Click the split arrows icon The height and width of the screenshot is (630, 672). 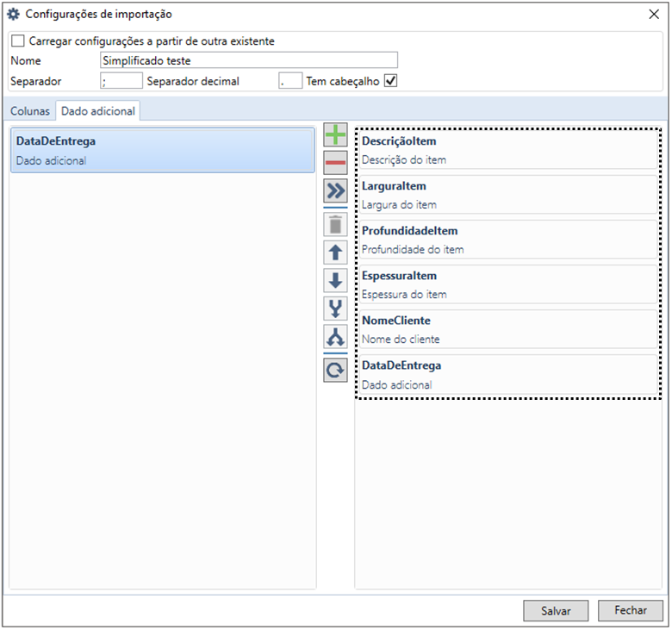(336, 337)
